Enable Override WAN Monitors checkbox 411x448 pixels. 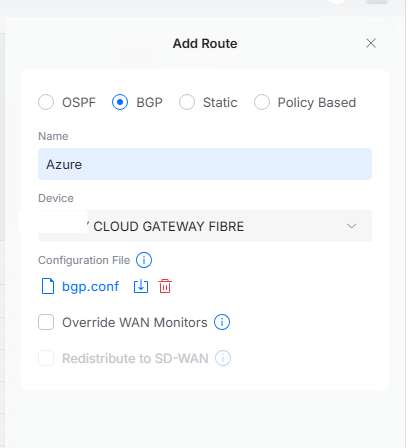(x=46, y=322)
